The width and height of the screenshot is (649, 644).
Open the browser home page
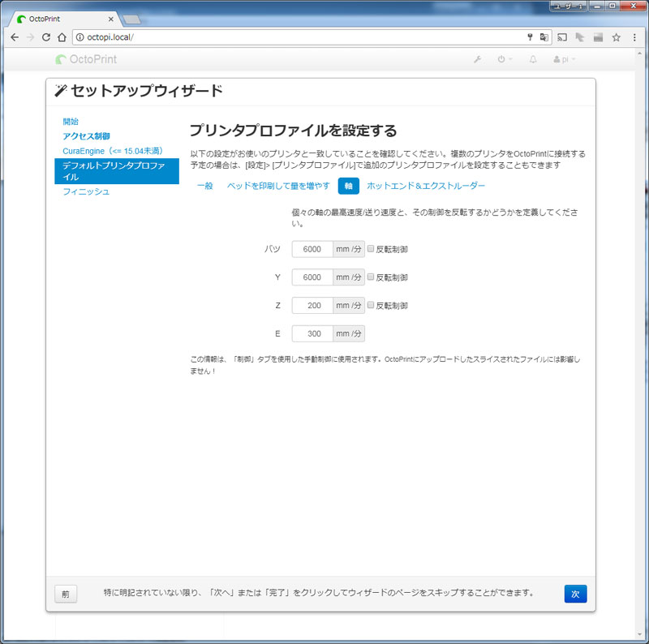62,37
